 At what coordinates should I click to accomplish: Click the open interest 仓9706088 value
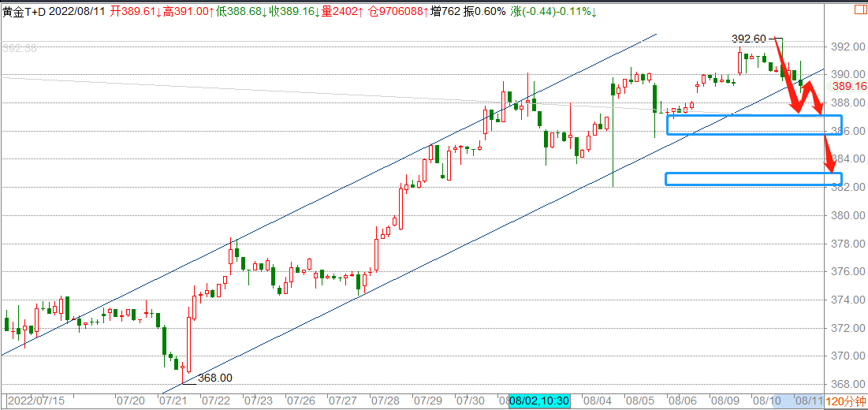(x=399, y=11)
